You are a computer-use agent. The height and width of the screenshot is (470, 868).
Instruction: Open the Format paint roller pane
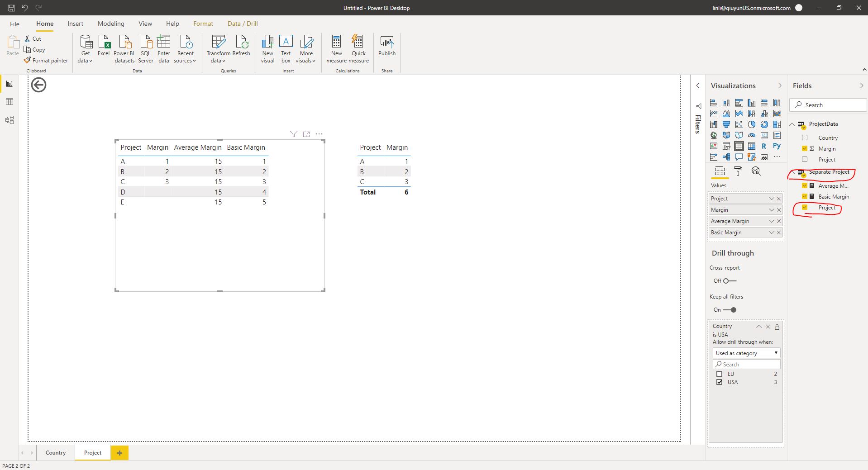[738, 171]
